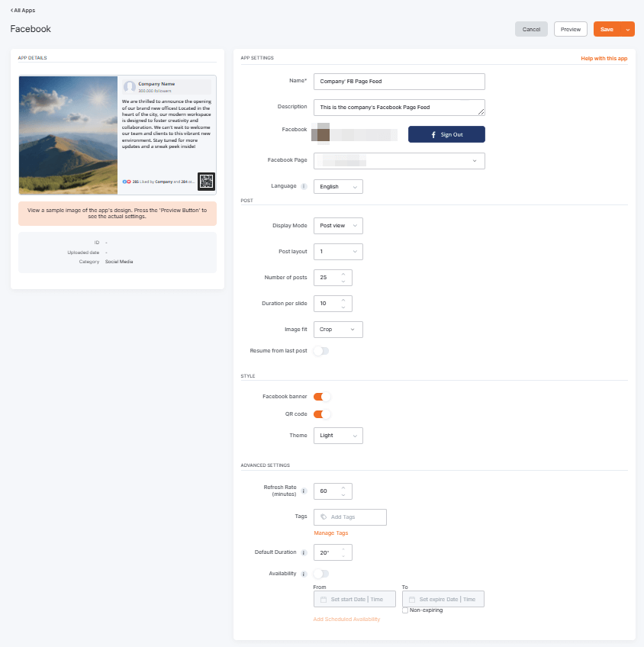
Task: Click the Availability info icon
Action: point(304,573)
